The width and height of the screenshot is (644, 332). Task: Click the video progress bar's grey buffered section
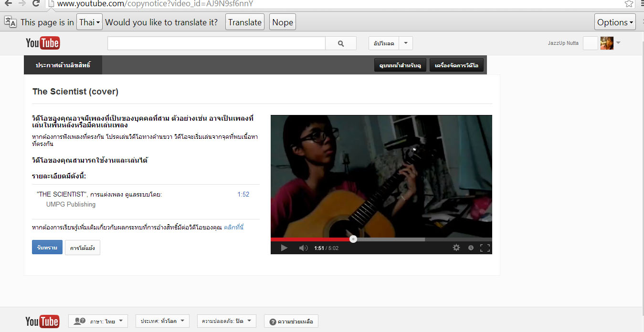[x=391, y=239]
